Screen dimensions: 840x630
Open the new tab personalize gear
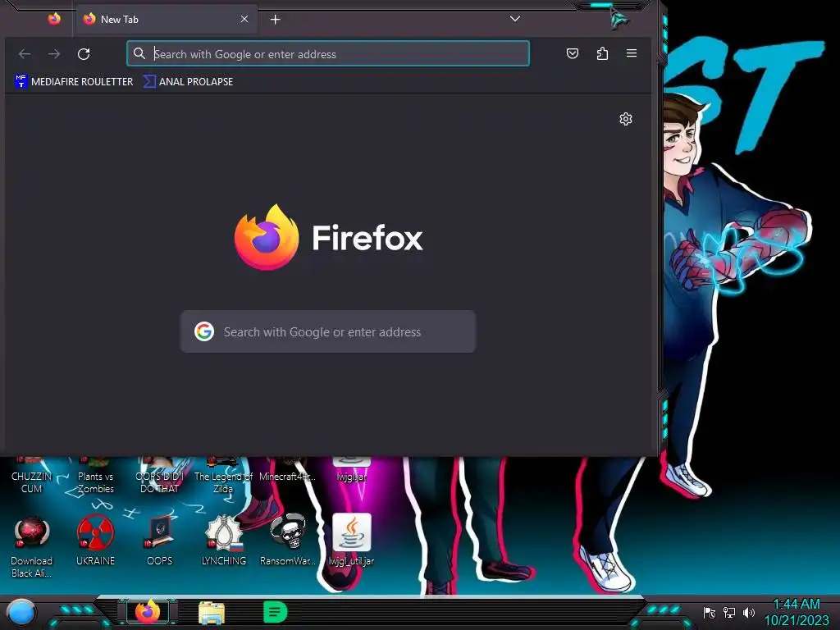[626, 119]
